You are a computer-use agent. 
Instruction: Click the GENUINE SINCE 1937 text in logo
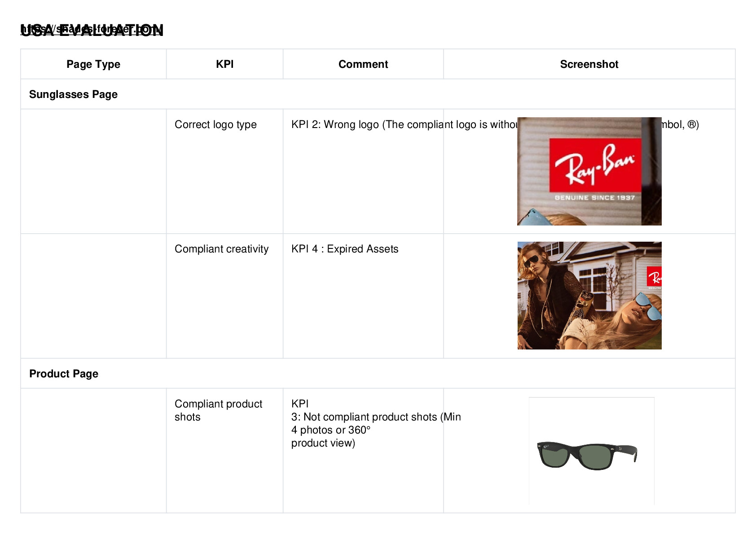pos(595,198)
